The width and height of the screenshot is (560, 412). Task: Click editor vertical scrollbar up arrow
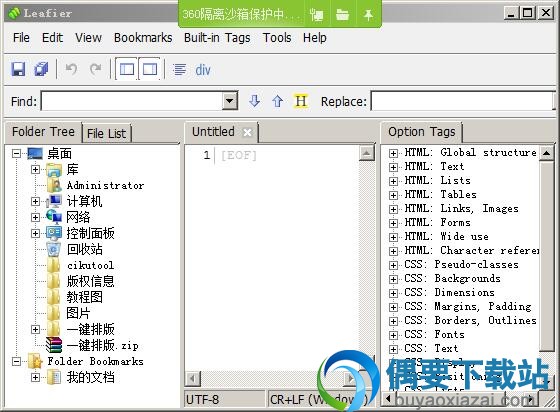[x=366, y=154]
